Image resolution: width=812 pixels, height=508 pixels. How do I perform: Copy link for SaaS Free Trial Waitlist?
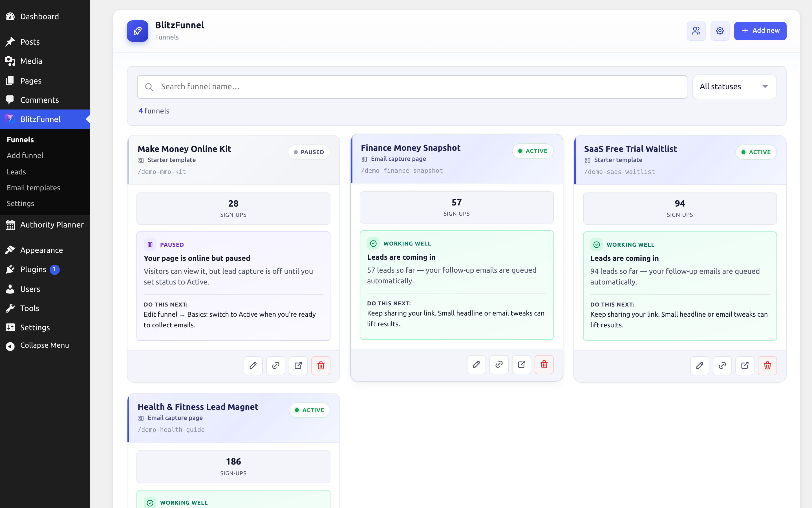coord(722,365)
